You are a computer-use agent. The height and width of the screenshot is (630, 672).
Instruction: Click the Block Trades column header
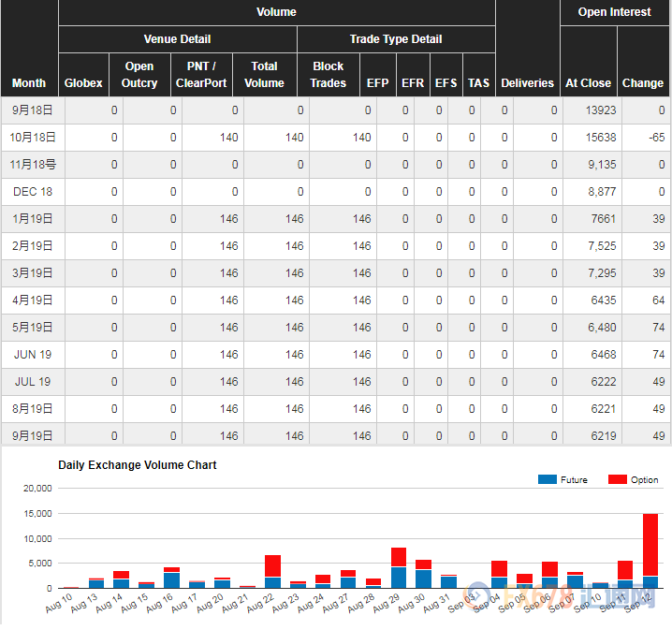point(328,75)
